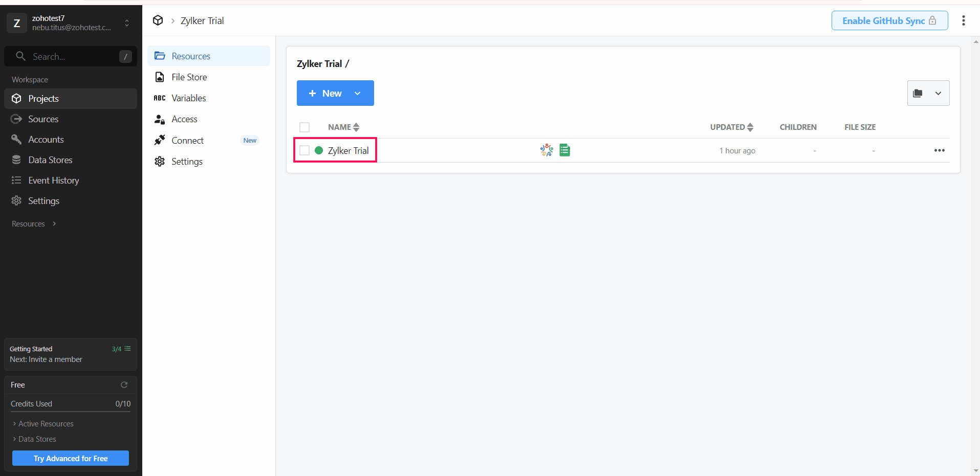Click Try Advanced for Free button
The height and width of the screenshot is (476, 980).
point(71,458)
